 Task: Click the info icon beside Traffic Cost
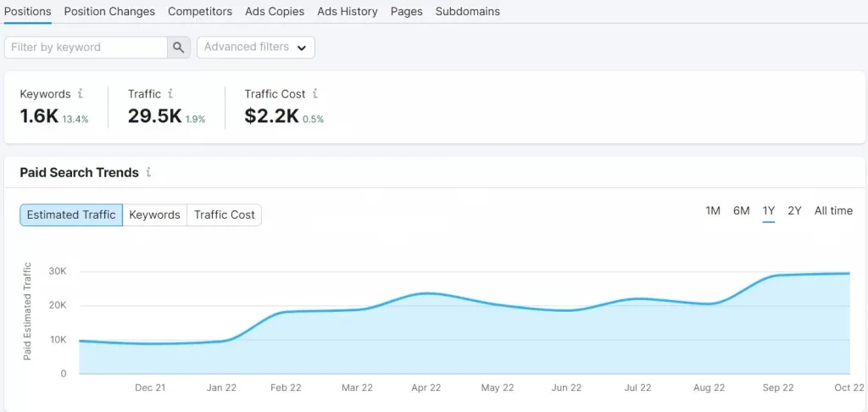pos(315,93)
